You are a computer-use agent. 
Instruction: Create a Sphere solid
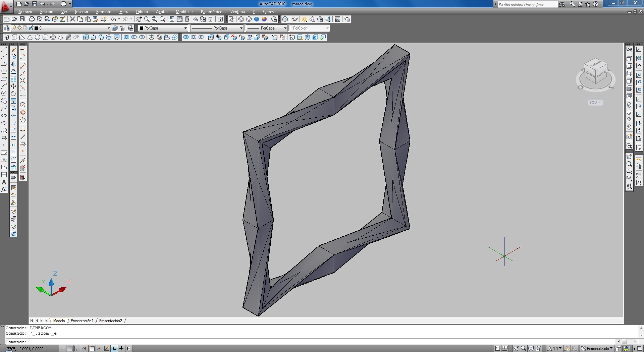pos(38,37)
